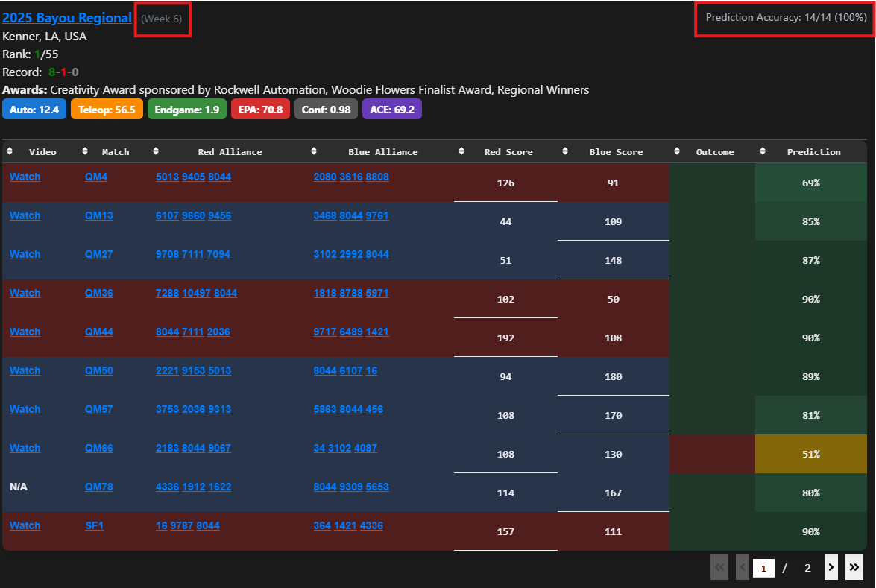876x588 pixels.
Task: Click sort arrows beside Match header
Action: pos(85,151)
